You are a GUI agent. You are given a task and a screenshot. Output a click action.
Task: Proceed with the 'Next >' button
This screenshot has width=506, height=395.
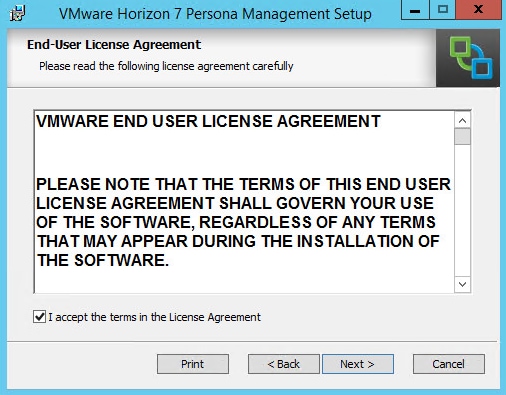click(x=358, y=364)
